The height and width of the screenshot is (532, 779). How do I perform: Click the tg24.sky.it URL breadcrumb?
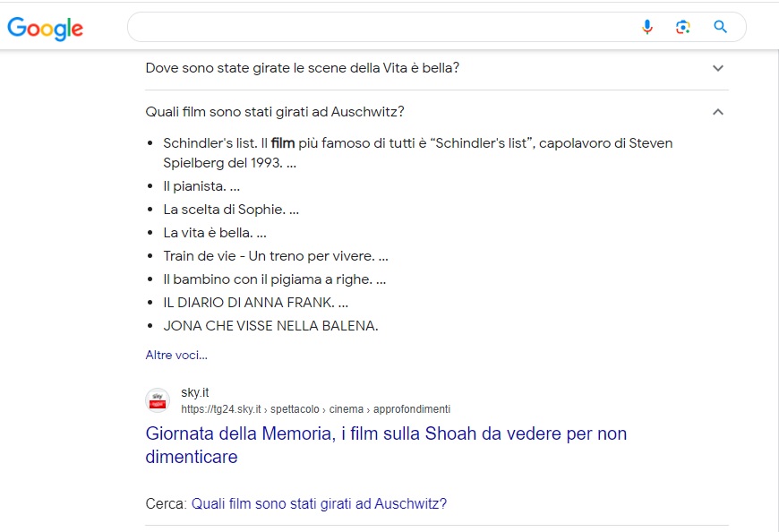click(315, 408)
